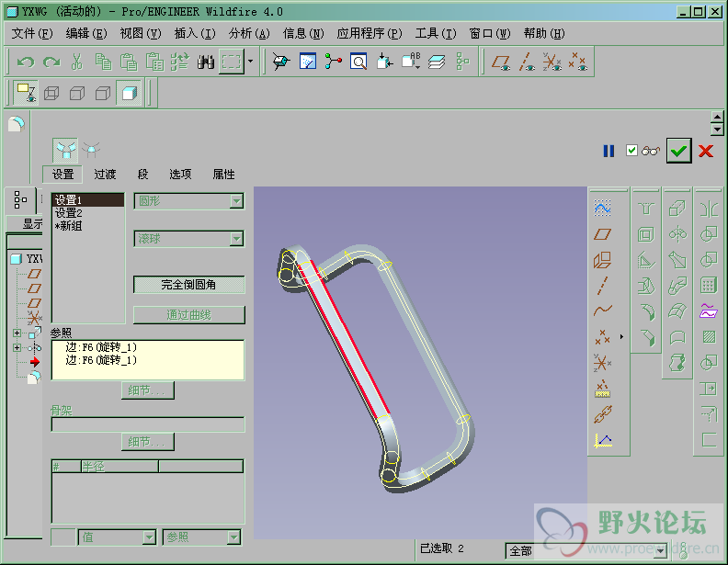Expand the selection box dropdown arrow
The height and width of the screenshot is (565, 728).
tap(251, 61)
